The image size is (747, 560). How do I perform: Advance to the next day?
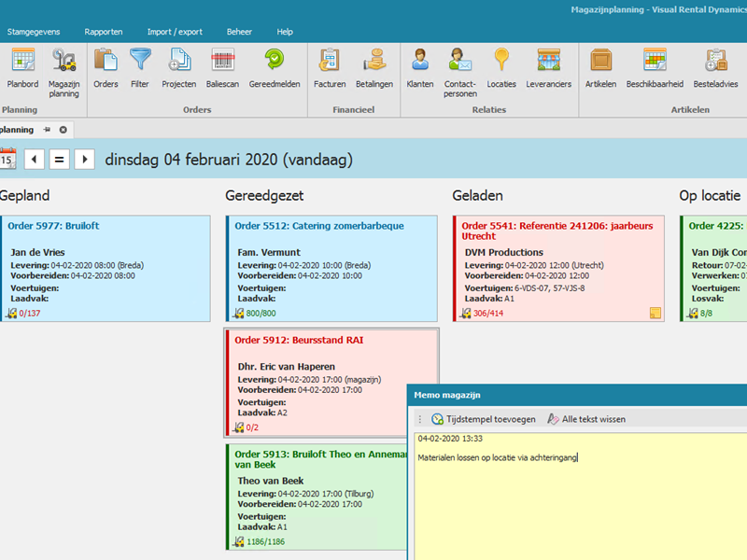(84, 160)
